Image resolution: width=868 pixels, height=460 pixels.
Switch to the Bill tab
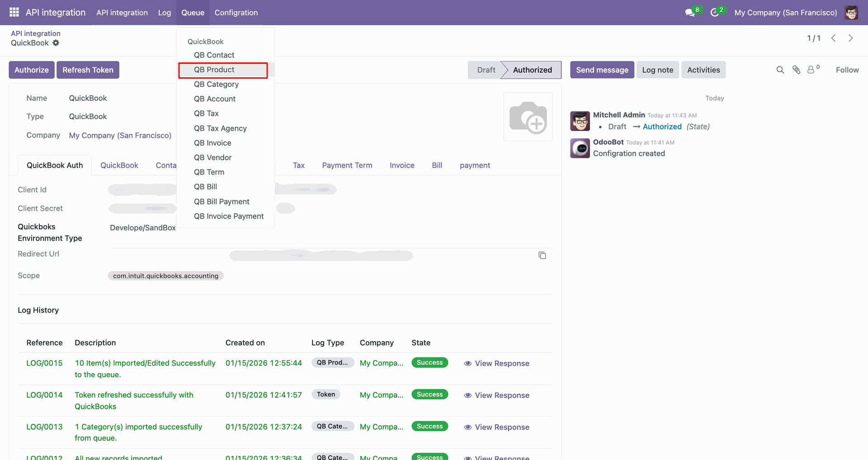point(437,166)
